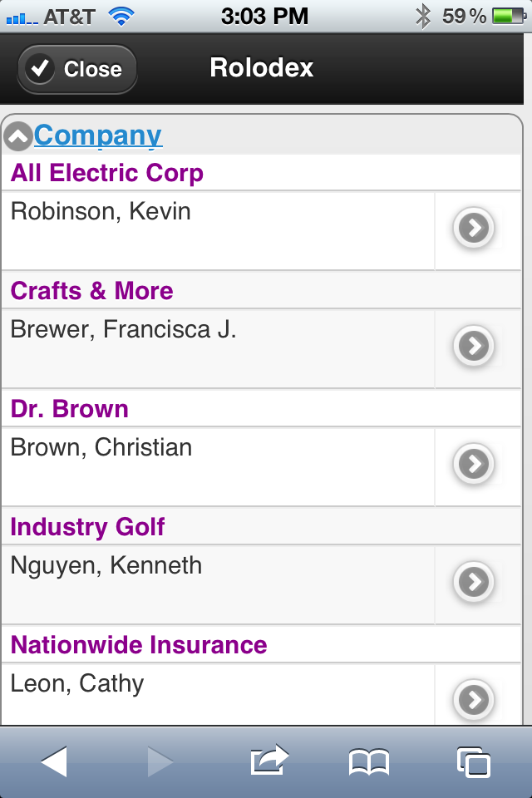
Task: Tap the Safari back arrow
Action: 54,762
